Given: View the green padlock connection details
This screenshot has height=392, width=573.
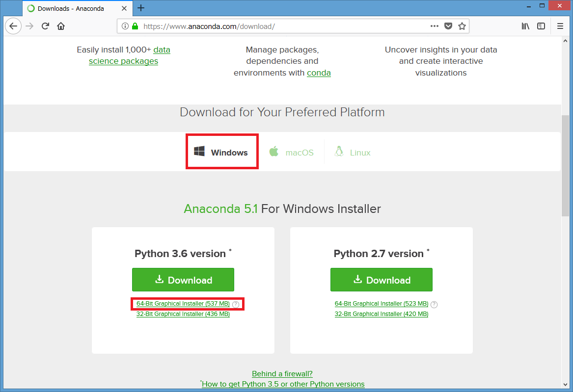Looking at the screenshot, I should [x=135, y=26].
